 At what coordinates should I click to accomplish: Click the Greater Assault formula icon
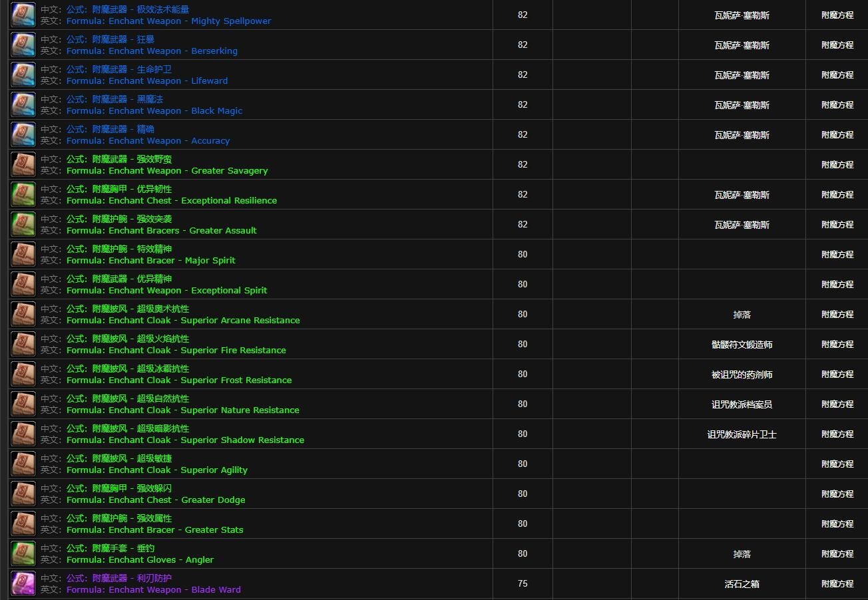point(23,224)
